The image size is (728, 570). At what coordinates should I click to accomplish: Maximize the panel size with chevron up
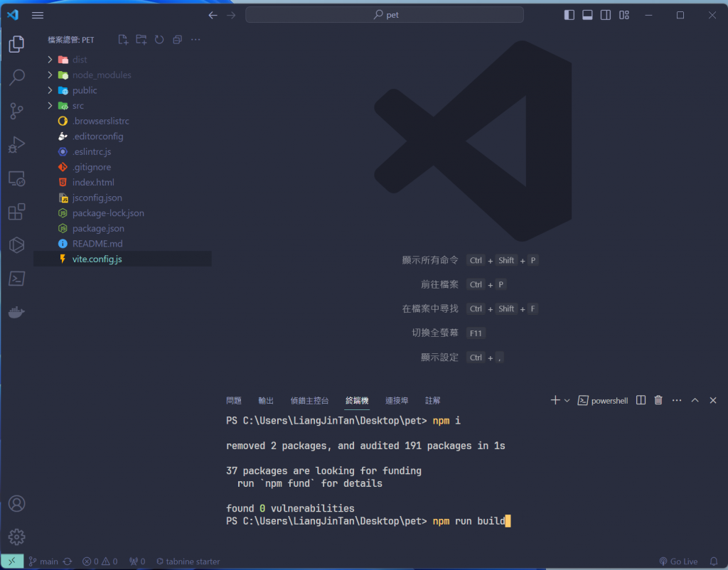click(695, 400)
